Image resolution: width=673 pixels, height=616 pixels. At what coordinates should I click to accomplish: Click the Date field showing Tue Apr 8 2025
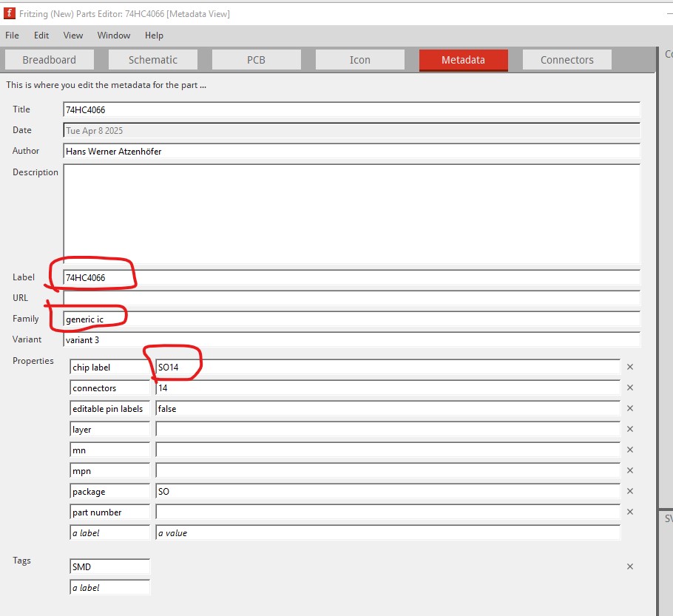click(351, 130)
